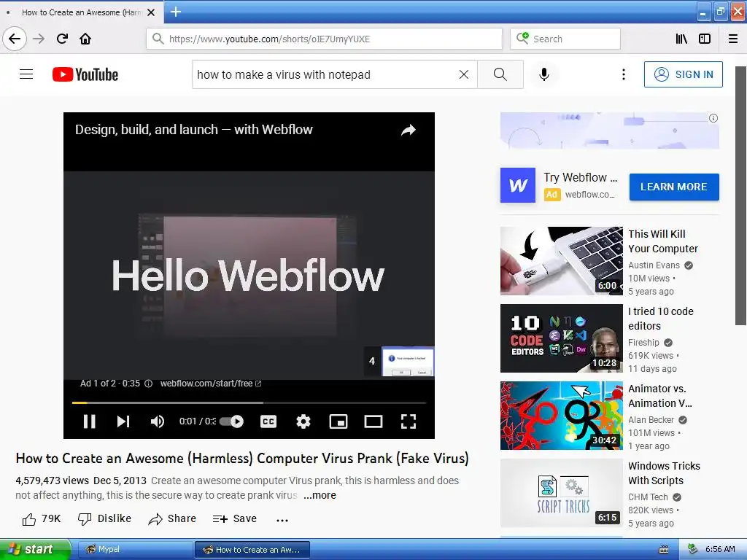Click the browser Search field
Image resolution: width=747 pixels, height=560 pixels.
(565, 39)
